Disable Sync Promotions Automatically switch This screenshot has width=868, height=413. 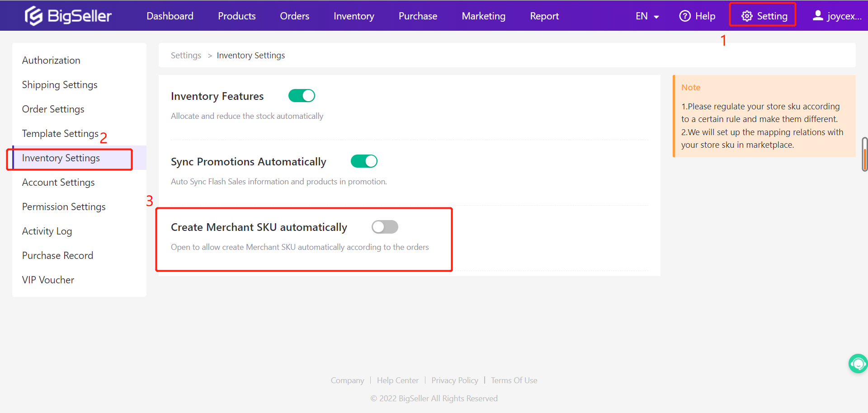click(x=364, y=161)
